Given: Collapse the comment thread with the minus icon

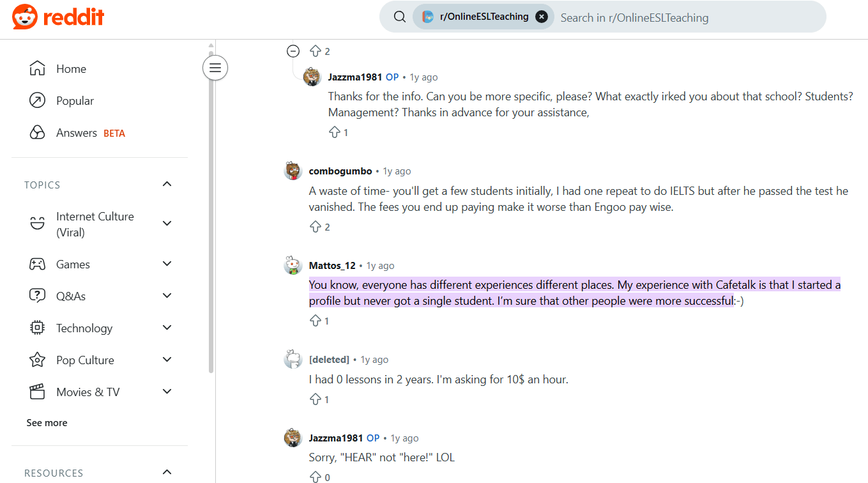Looking at the screenshot, I should pos(293,51).
